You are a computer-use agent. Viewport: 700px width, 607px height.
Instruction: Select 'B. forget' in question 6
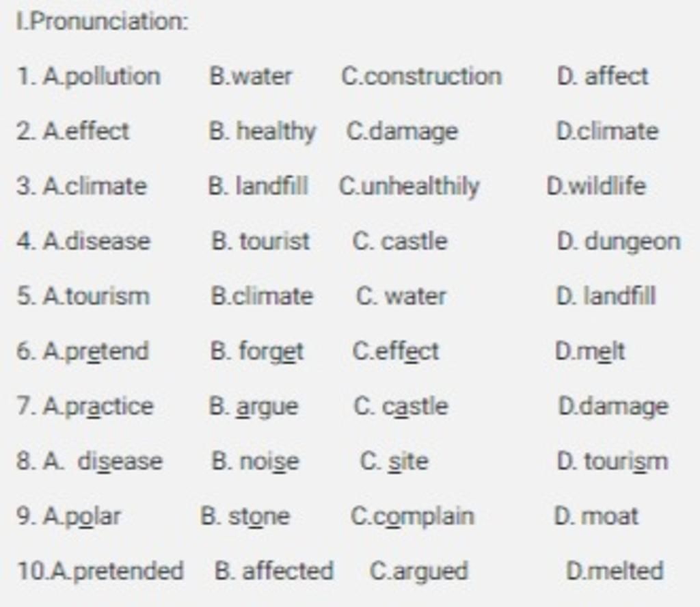tap(257, 352)
